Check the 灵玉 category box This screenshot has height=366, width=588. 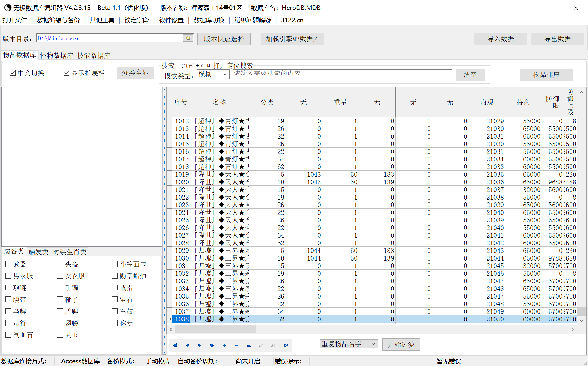tap(60, 335)
